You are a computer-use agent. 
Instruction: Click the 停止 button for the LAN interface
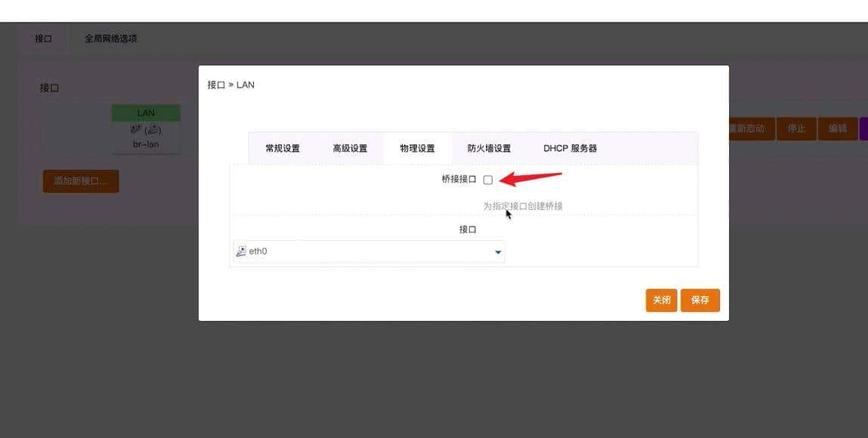[x=796, y=128]
